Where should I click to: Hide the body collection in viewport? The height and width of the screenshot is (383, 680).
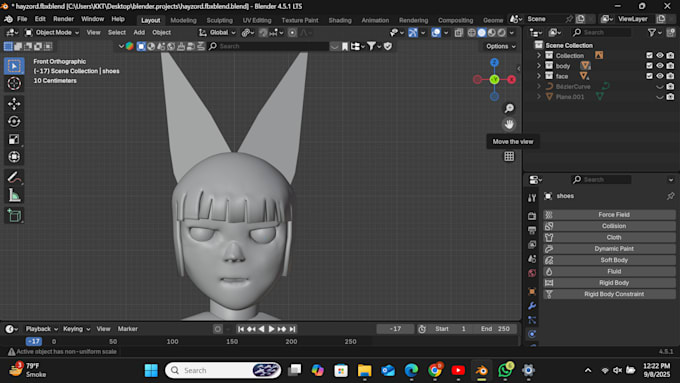660,65
